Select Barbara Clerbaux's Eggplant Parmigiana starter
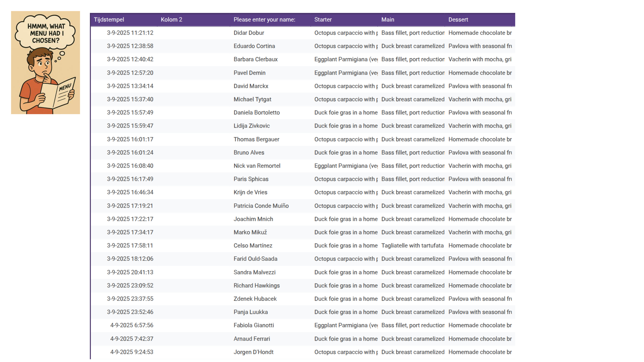This screenshot has width=644, height=362. pos(346,59)
